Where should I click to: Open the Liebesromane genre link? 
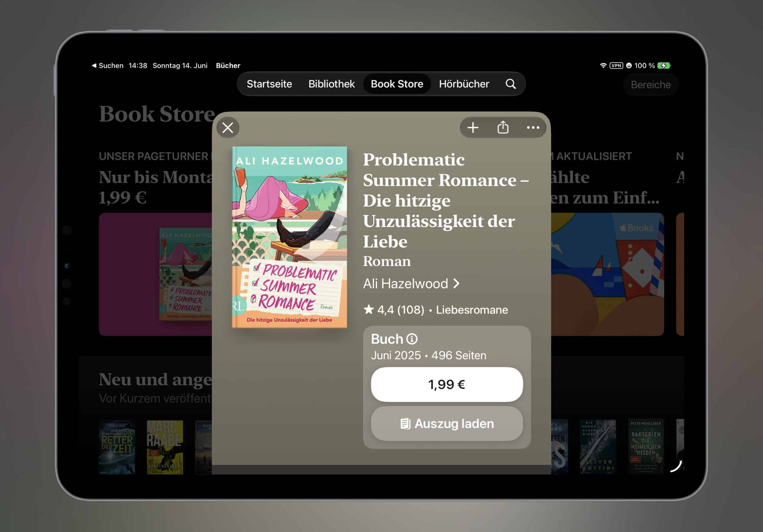click(x=472, y=309)
